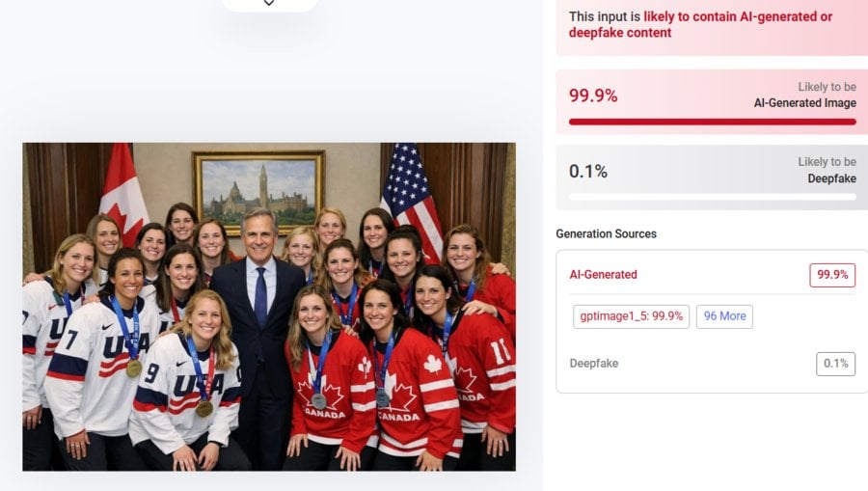Select the Deepfake label under Generation Sources

pyautogui.click(x=594, y=364)
